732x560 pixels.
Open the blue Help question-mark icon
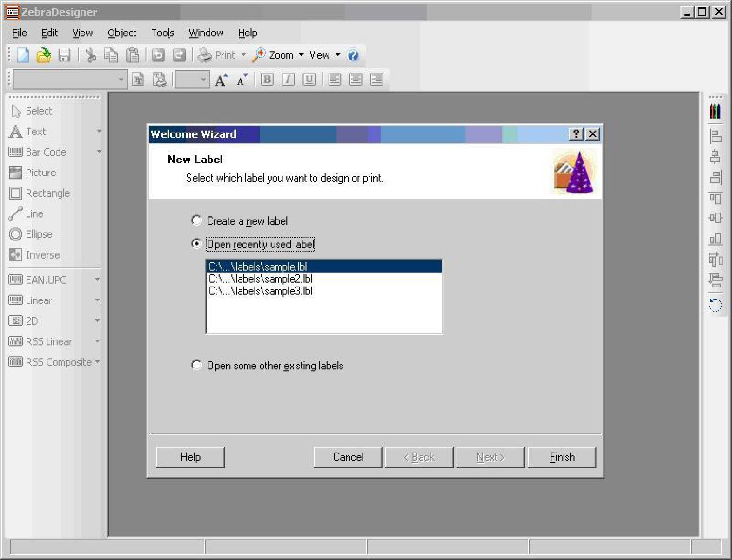tap(353, 55)
